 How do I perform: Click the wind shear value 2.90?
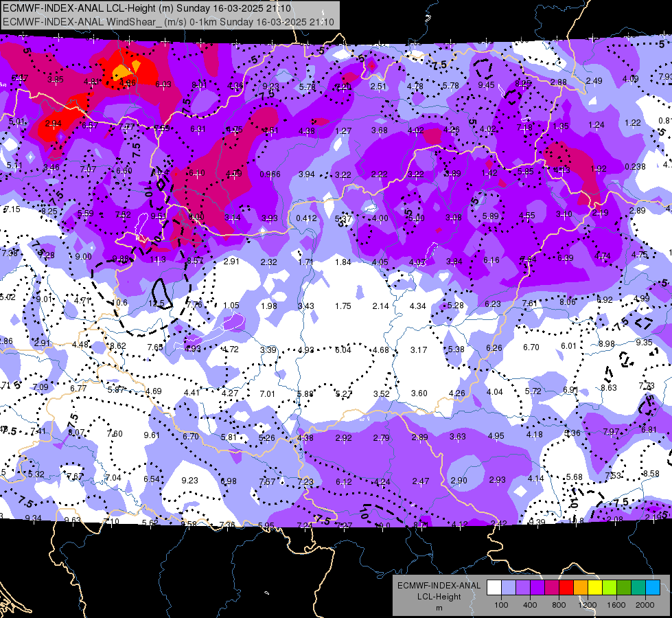point(459,481)
